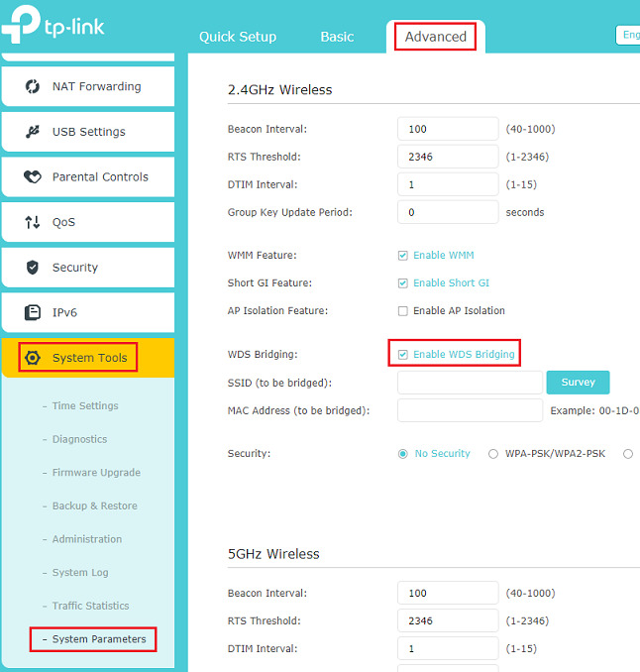Click the Survey button

(x=578, y=383)
